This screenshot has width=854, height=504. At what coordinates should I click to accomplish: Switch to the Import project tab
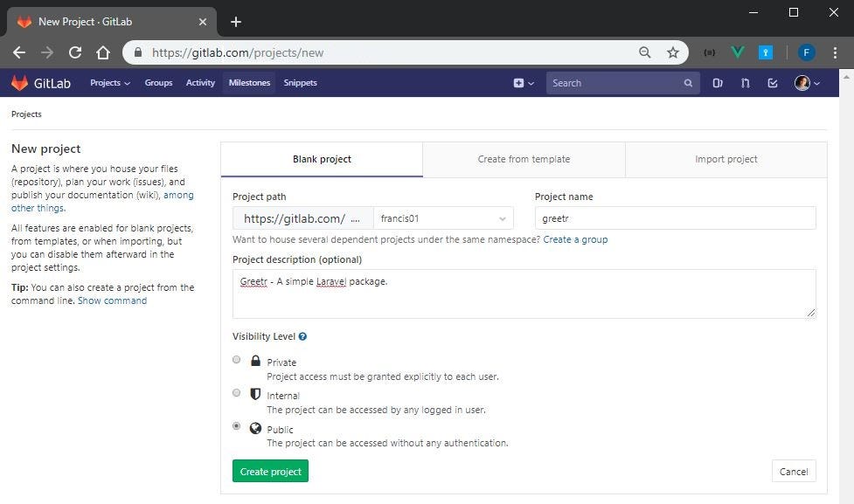click(726, 160)
